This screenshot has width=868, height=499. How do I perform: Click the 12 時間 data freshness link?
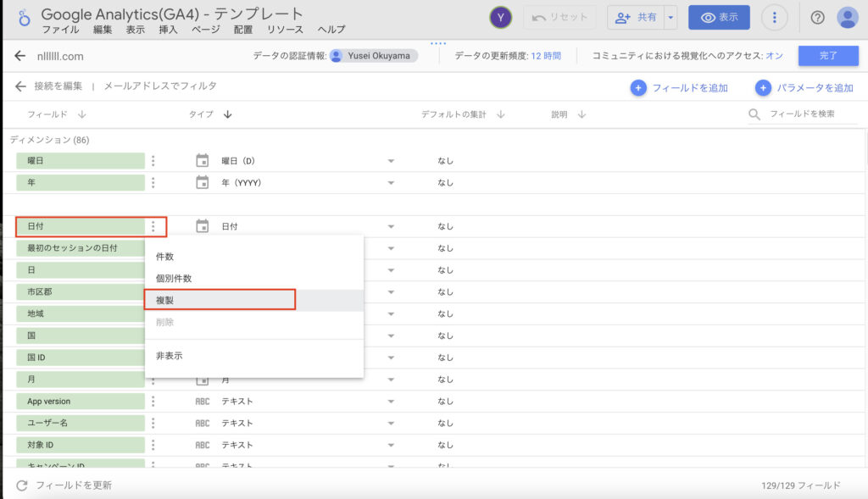tap(546, 56)
